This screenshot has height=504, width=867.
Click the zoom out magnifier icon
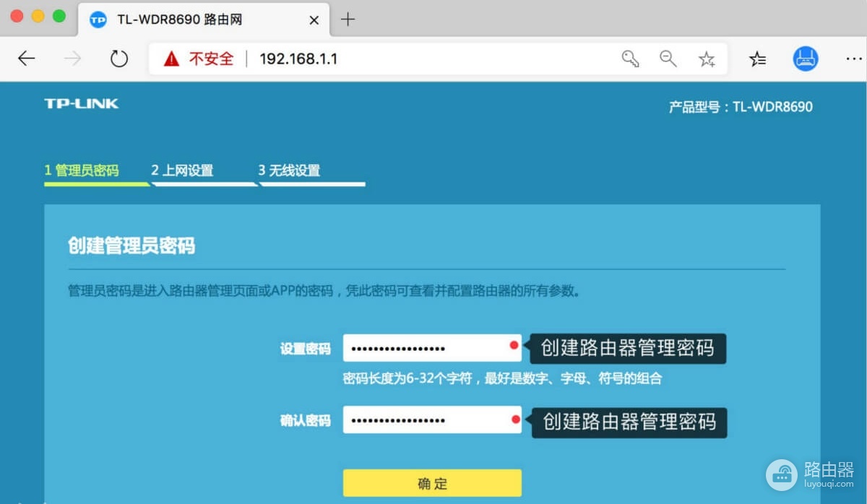[x=668, y=59]
